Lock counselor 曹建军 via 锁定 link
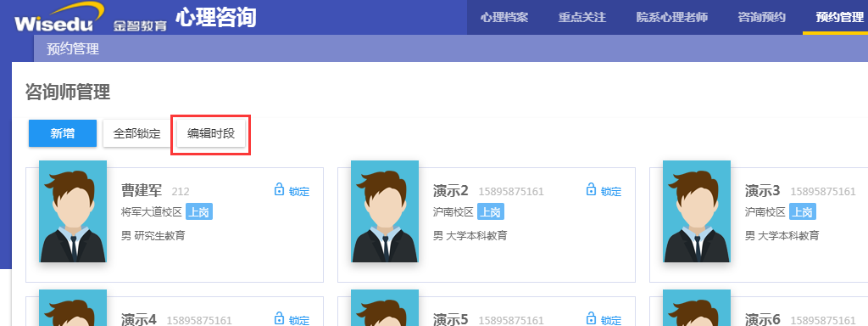Screen dimensions: 868x326 tap(292, 191)
